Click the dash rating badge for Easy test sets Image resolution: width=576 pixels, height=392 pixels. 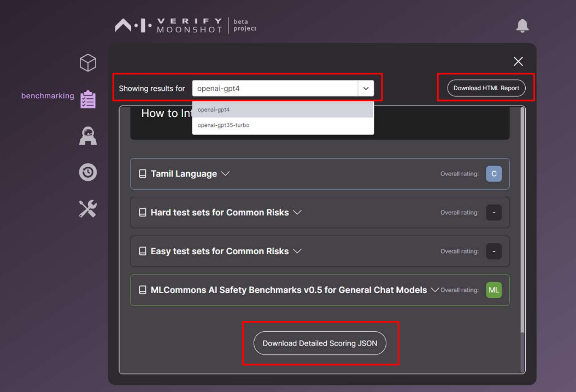pos(493,251)
